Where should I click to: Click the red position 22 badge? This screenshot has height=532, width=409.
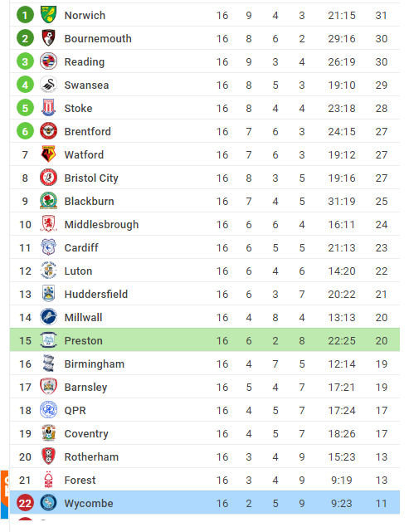tap(25, 503)
